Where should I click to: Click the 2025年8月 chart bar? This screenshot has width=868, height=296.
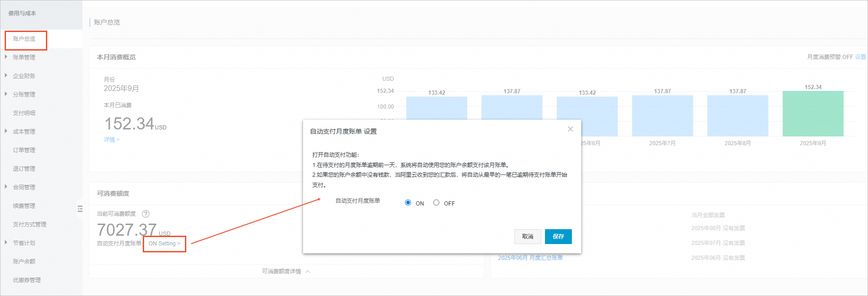pos(738,116)
